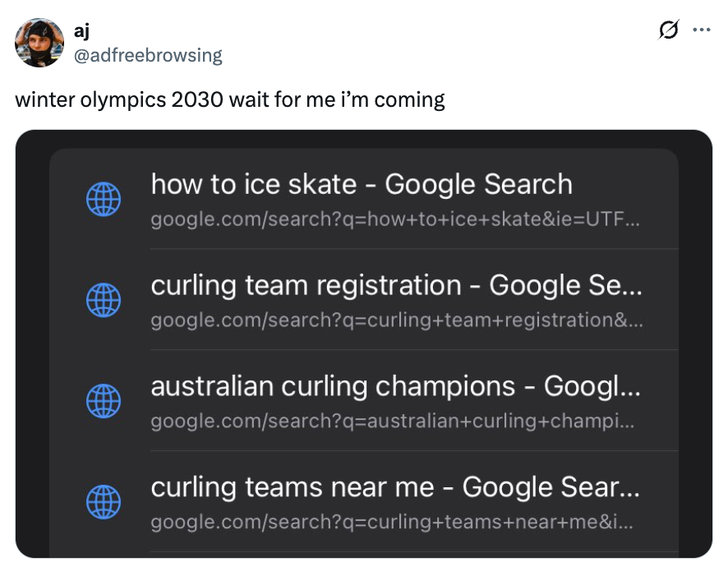The height and width of the screenshot is (567, 728).
Task: Click the tweet text about winter olympics 2030
Action: pos(230,100)
